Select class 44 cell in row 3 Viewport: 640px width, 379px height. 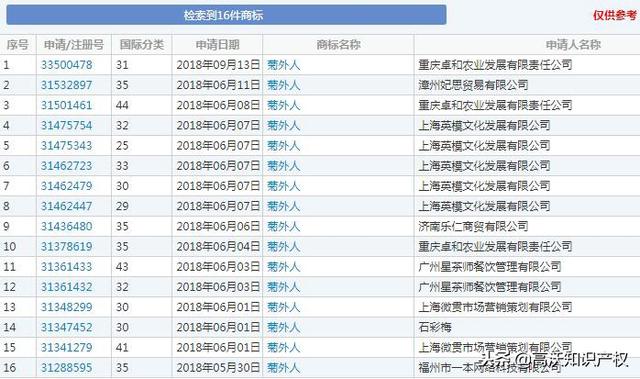pyautogui.click(x=122, y=105)
